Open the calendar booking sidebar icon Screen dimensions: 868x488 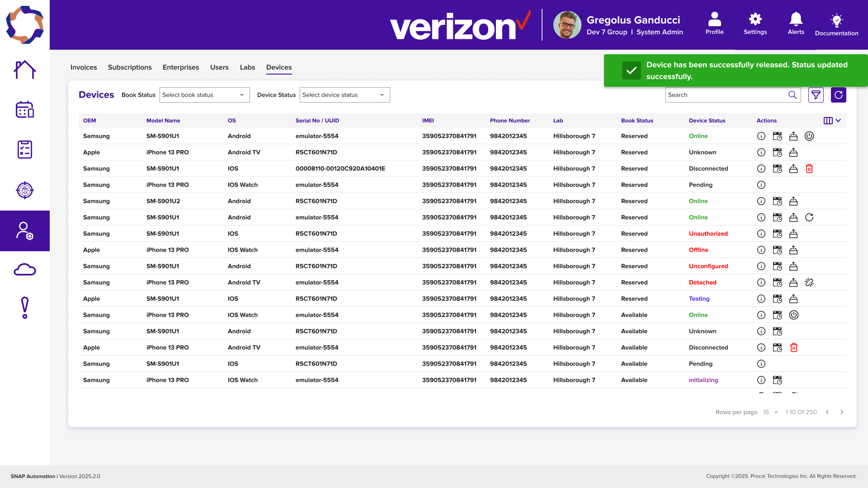(x=25, y=109)
